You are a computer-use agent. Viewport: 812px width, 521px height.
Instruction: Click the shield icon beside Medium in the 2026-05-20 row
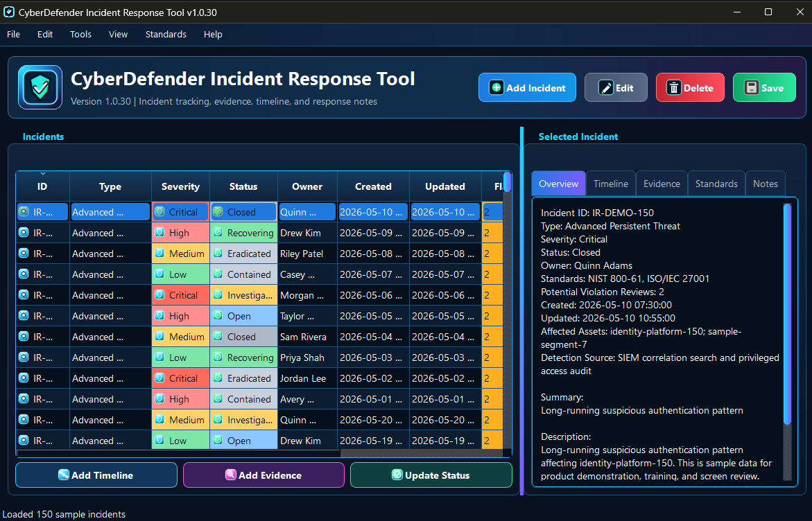click(160, 420)
